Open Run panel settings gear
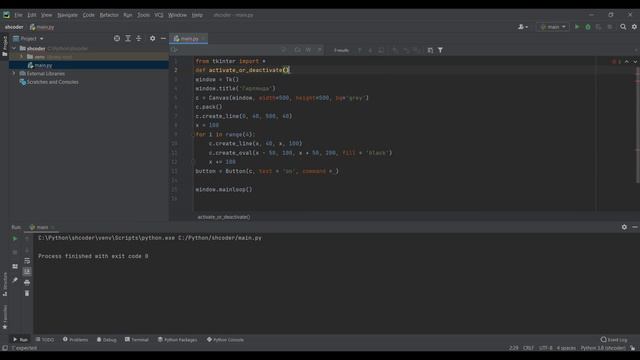The width and height of the screenshot is (640, 360). click(624, 227)
